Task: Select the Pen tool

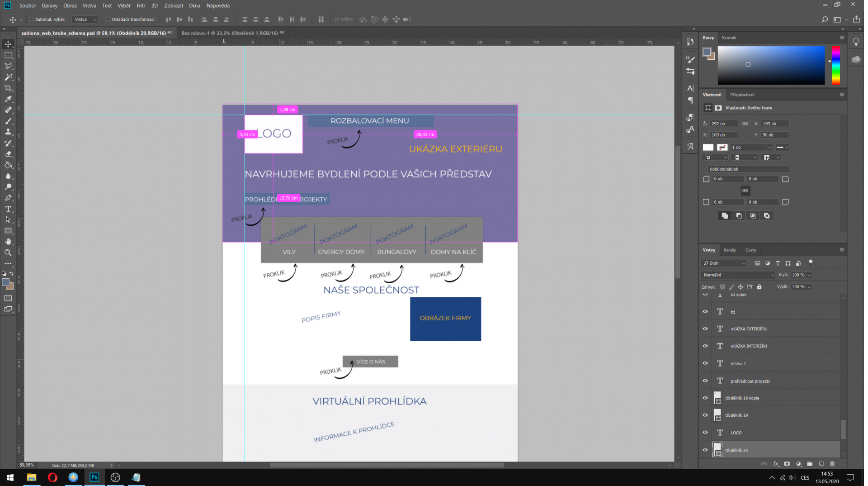Action: pos(8,198)
